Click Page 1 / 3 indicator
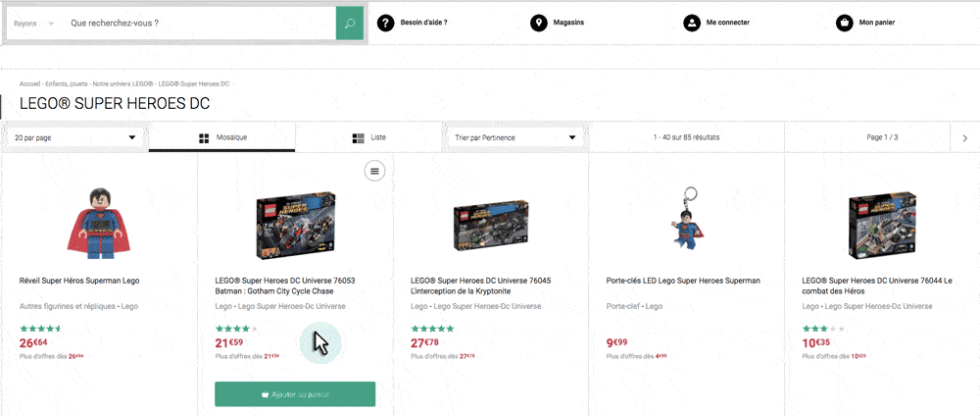The height and width of the screenshot is (416, 980). (882, 137)
